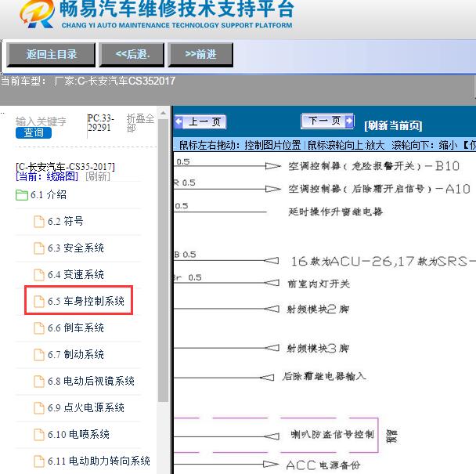Image resolution: width=476 pixels, height=474 pixels.
Task: Focus the 输入关键字 search field
Action: pos(41,121)
